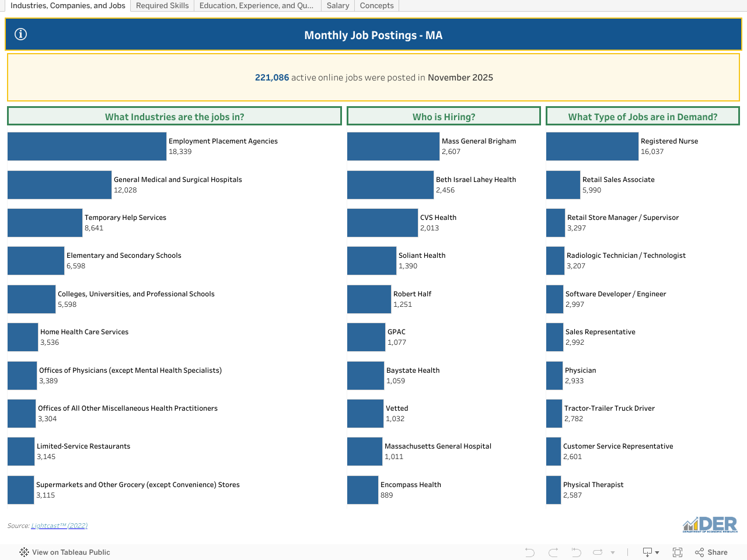Click the Beth Israel Lahey Health bar
This screenshot has height=560, width=747.
coord(390,185)
